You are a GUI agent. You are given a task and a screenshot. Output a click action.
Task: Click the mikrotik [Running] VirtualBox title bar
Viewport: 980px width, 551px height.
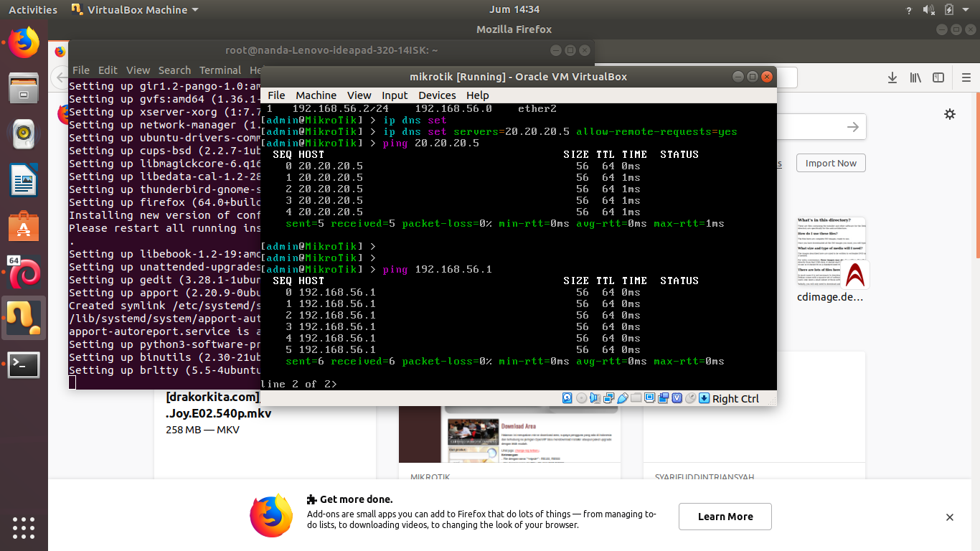point(518,77)
